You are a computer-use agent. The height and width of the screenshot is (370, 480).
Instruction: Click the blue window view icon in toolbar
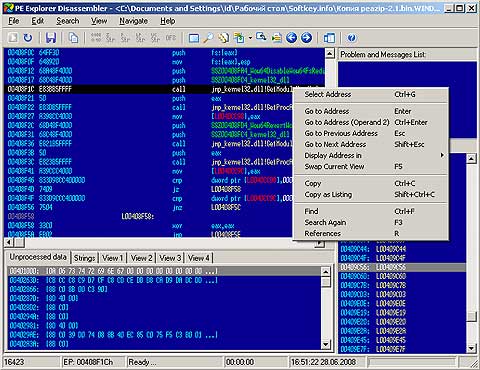point(194,38)
